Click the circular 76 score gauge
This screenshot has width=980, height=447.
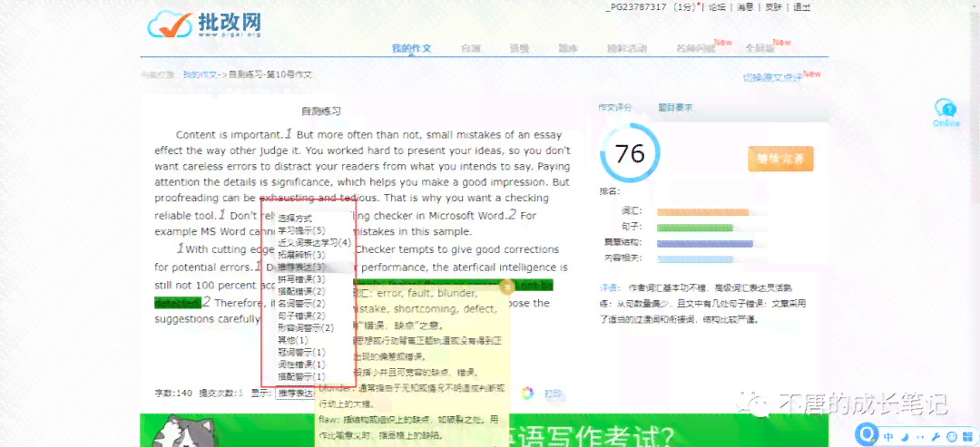click(630, 153)
